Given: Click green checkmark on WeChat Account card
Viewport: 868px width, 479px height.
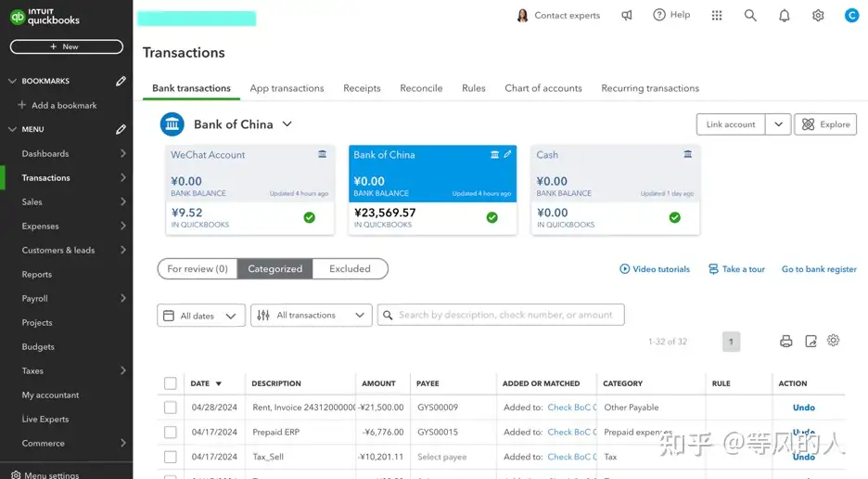Looking at the screenshot, I should click(x=310, y=217).
